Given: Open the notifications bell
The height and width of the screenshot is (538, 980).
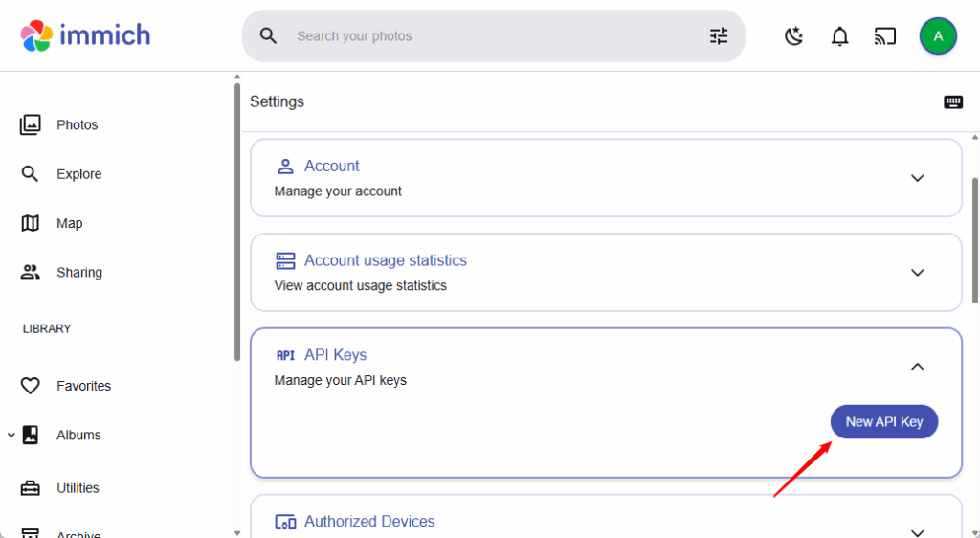Looking at the screenshot, I should 839,36.
